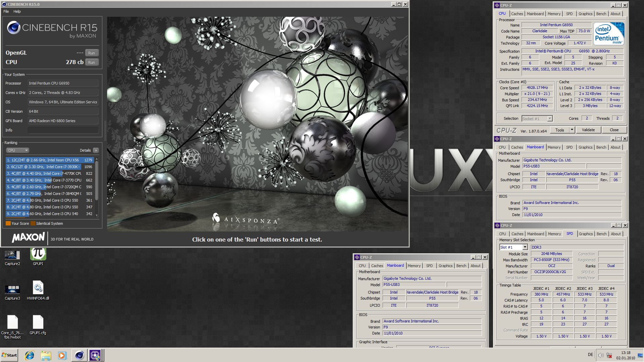Click the show desktop button on taskbar
Image resolution: width=644 pixels, height=362 pixels.
point(641,355)
